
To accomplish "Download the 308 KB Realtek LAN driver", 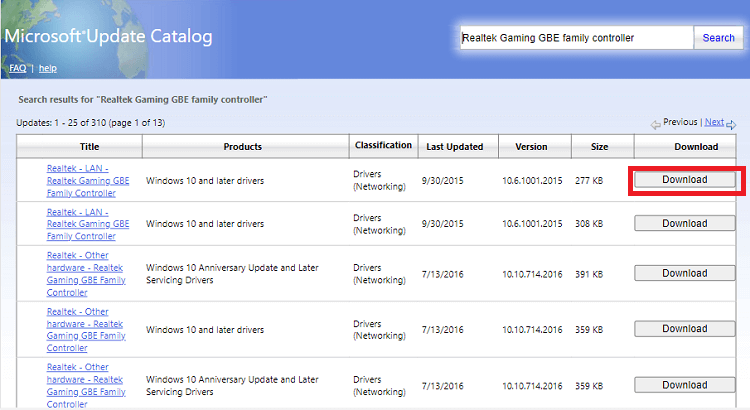I will pos(684,224).
